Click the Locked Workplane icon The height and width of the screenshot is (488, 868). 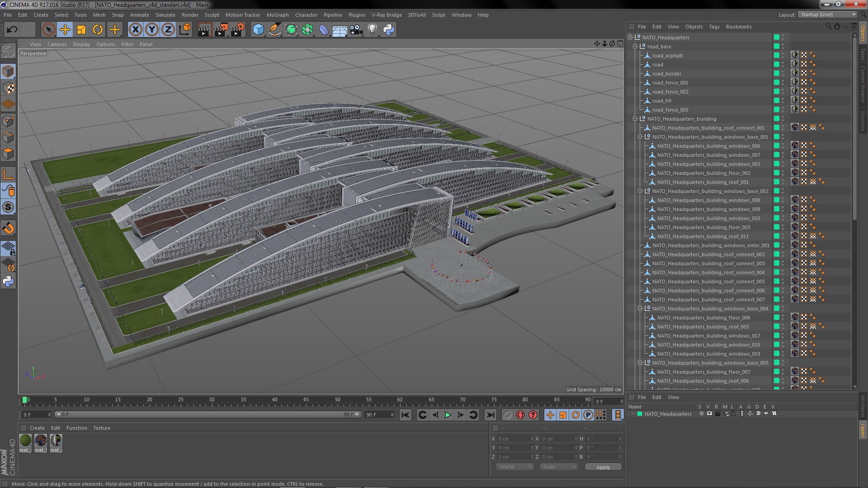8,248
